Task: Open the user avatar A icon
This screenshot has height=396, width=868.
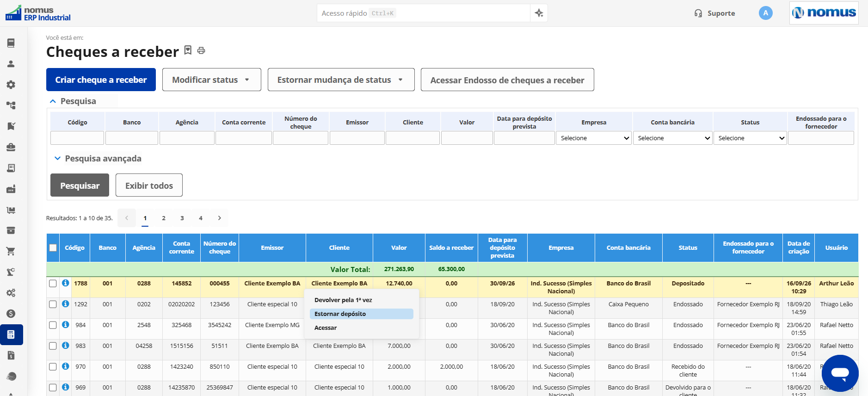Action: [x=766, y=13]
